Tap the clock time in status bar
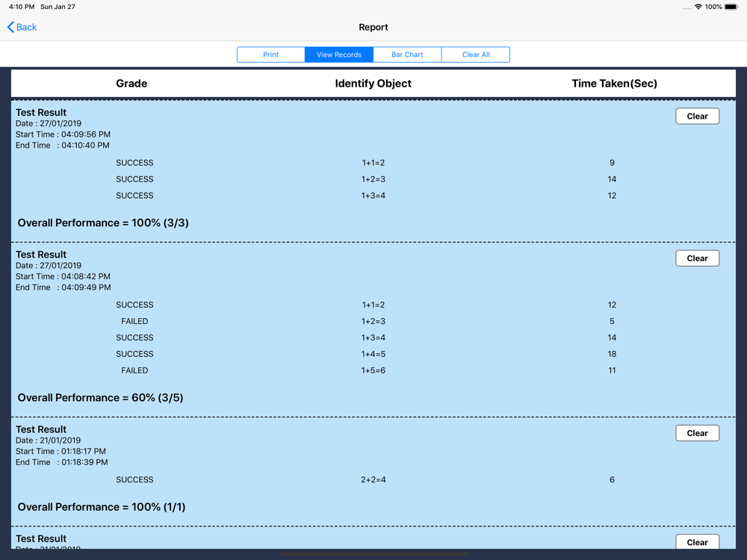 coord(21,7)
